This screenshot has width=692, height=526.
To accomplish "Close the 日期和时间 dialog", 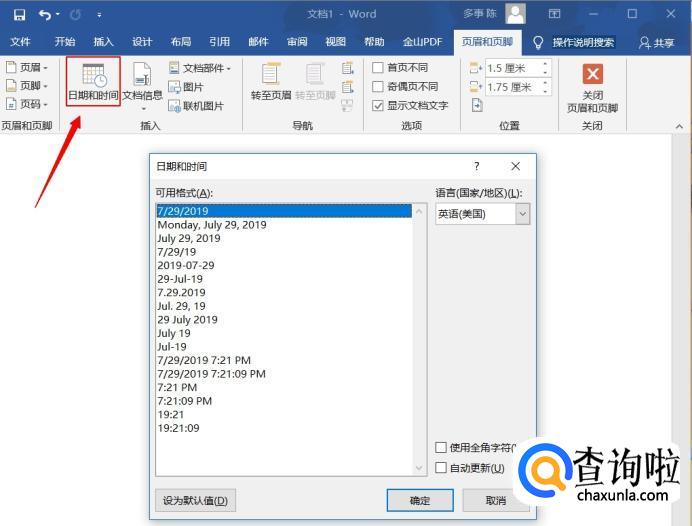I will pyautogui.click(x=515, y=166).
